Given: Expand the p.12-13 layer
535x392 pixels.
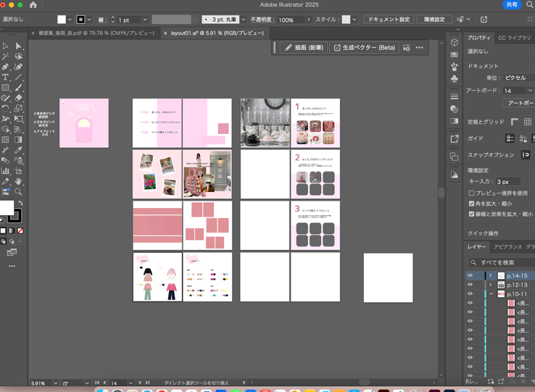Looking at the screenshot, I should tap(491, 285).
